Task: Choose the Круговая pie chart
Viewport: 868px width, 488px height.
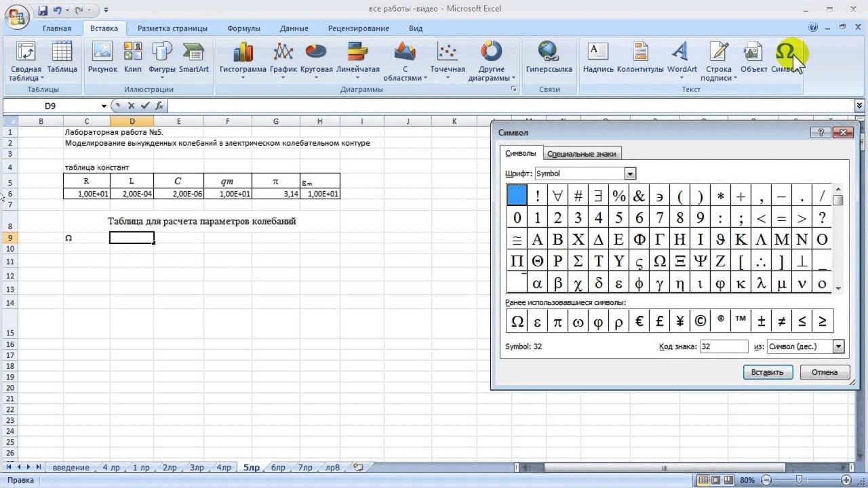Action: (316, 61)
